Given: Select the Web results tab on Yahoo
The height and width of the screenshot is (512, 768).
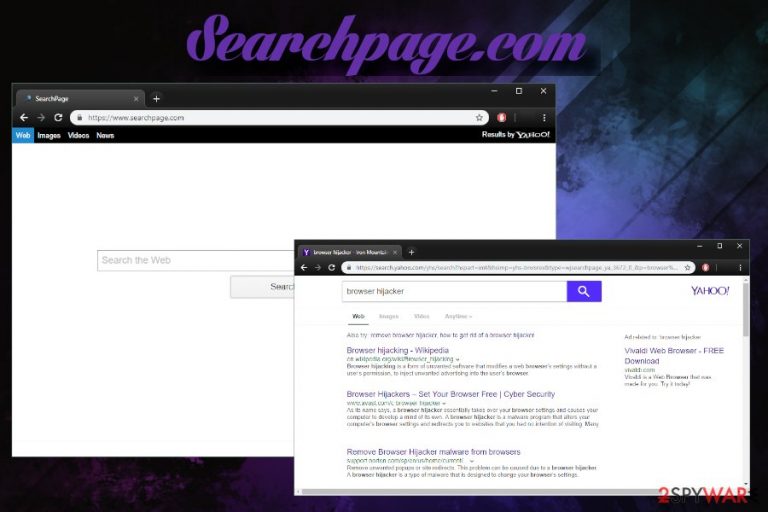Looking at the screenshot, I should [359, 317].
